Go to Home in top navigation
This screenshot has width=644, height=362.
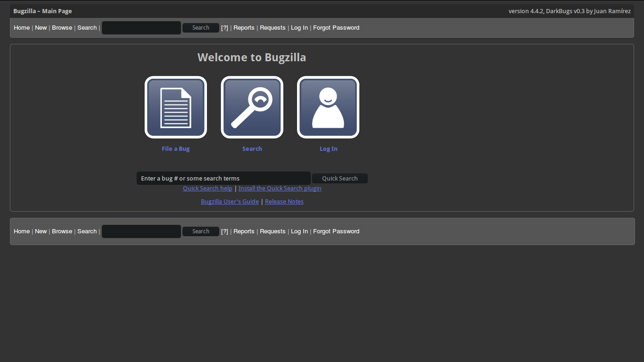(x=22, y=28)
